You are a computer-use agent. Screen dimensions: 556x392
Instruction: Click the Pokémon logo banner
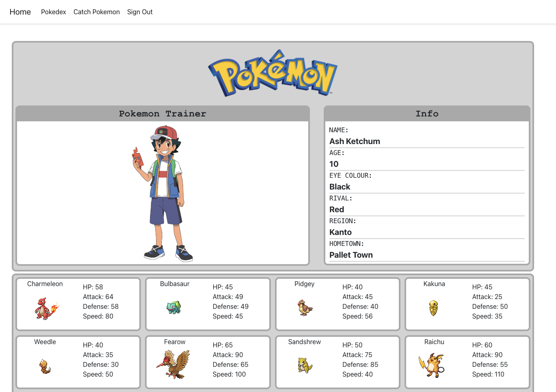click(273, 73)
